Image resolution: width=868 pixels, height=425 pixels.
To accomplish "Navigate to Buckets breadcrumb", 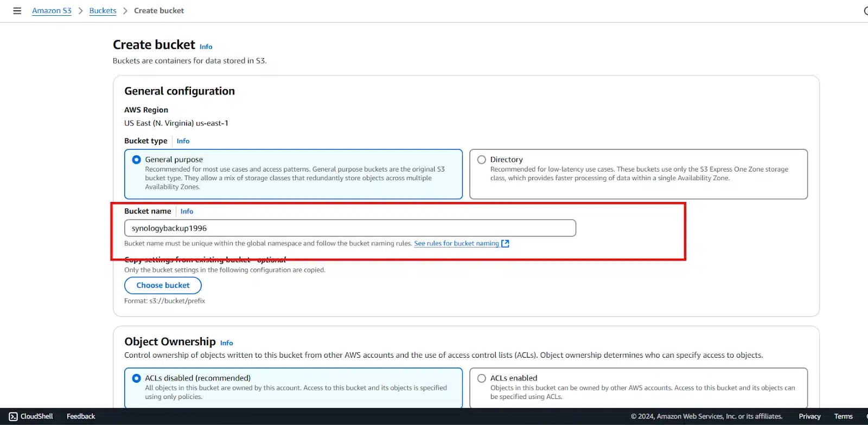I will (x=103, y=11).
